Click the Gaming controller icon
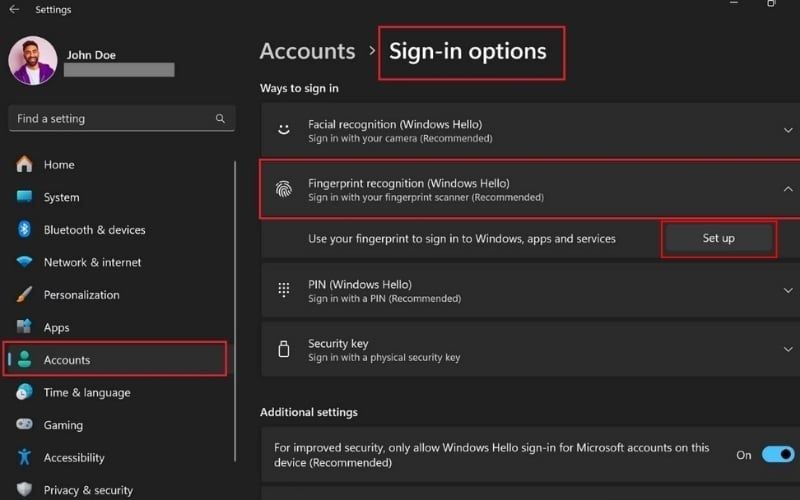The width and height of the screenshot is (800, 500). (x=25, y=425)
